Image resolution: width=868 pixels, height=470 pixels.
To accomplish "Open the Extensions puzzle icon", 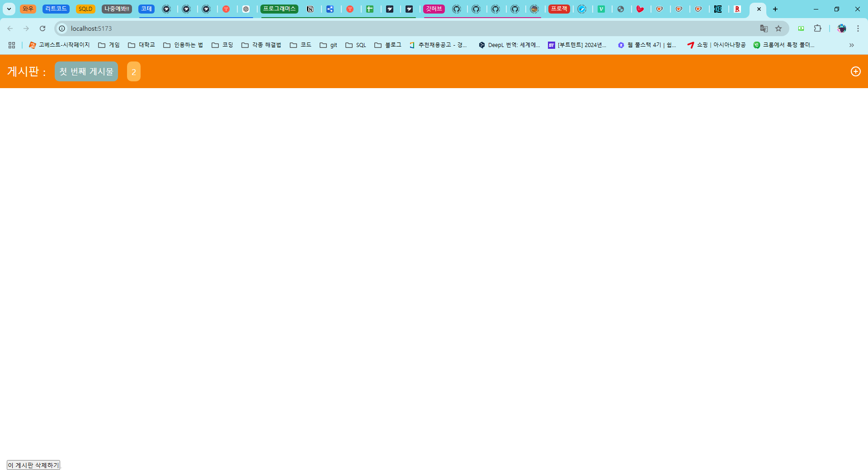I will (x=817, y=28).
